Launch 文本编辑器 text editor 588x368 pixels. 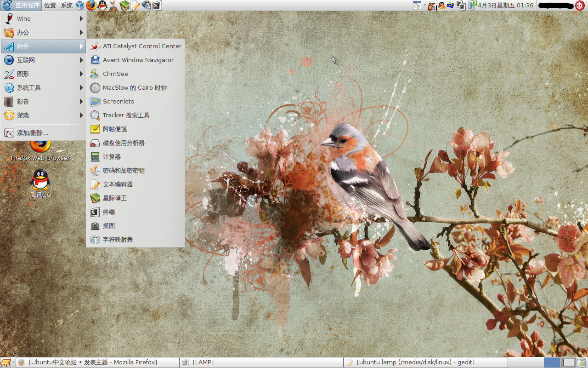pos(136,184)
